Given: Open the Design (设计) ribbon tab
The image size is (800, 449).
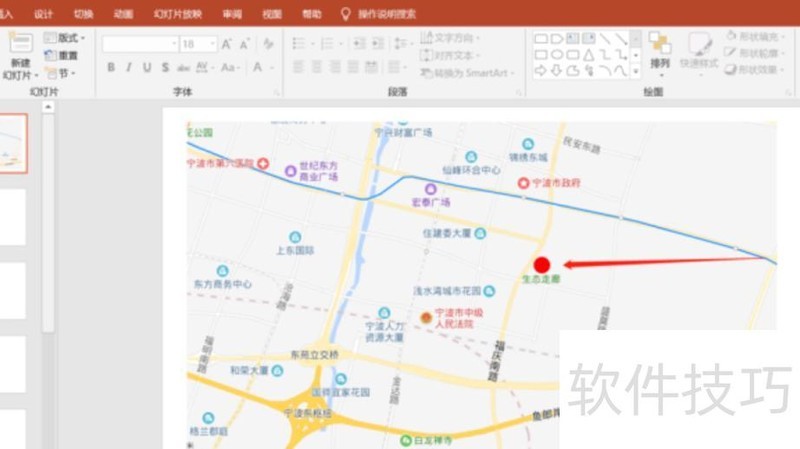Looking at the screenshot, I should click(x=43, y=14).
